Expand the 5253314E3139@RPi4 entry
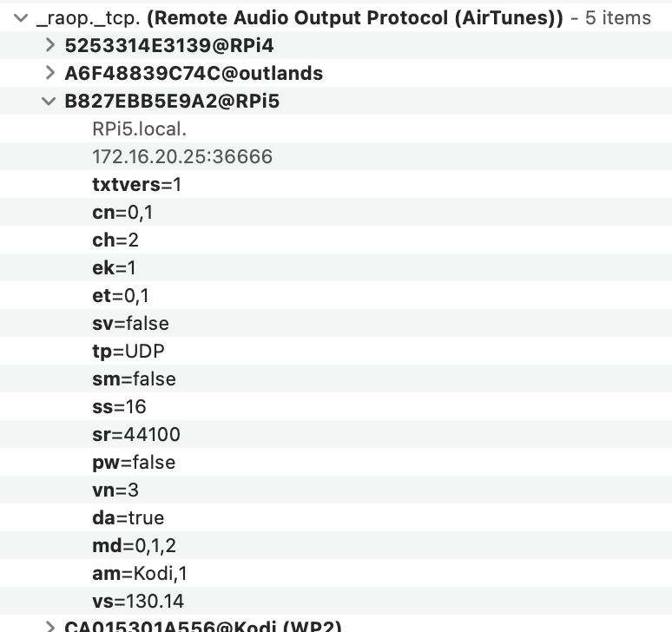 coord(50,45)
